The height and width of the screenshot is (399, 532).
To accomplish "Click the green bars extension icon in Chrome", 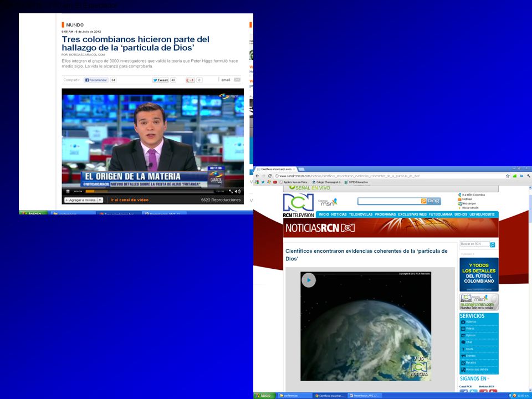I will click(x=515, y=176).
